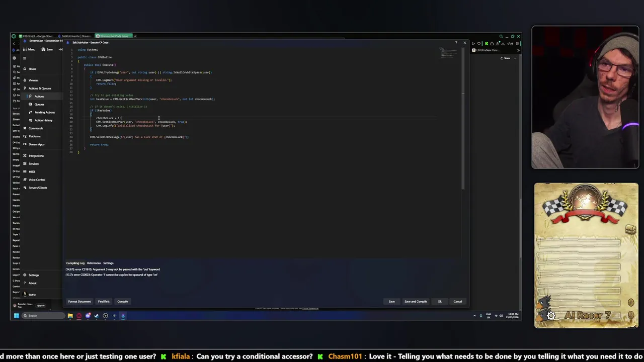Open browser AI button

click(510, 44)
